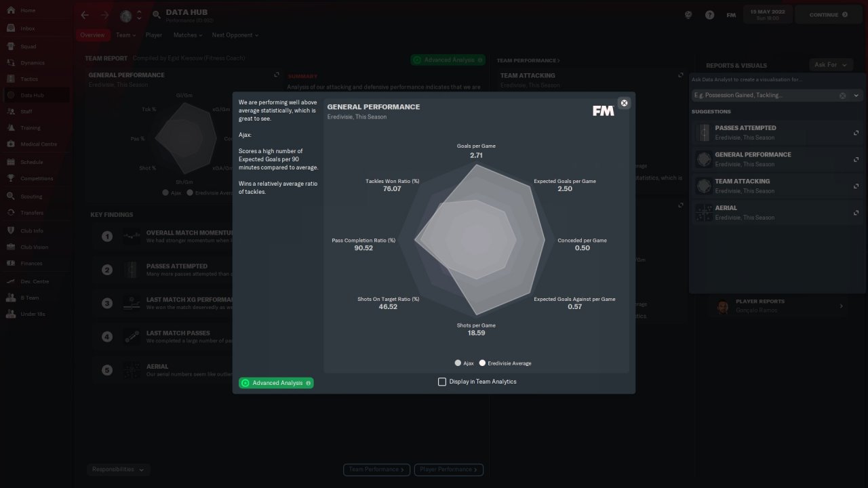The image size is (868, 488).
Task: Click the back navigation arrow
Action: (85, 15)
